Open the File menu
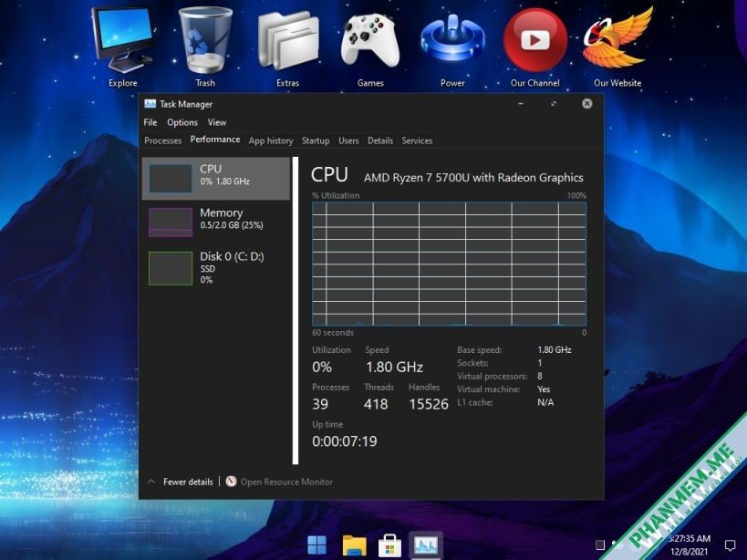Image resolution: width=747 pixels, height=560 pixels. [x=150, y=122]
